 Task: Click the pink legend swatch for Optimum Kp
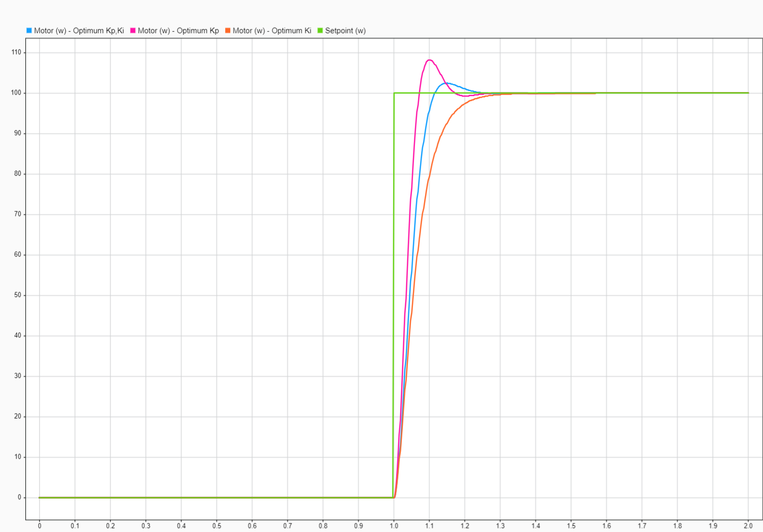click(x=133, y=31)
